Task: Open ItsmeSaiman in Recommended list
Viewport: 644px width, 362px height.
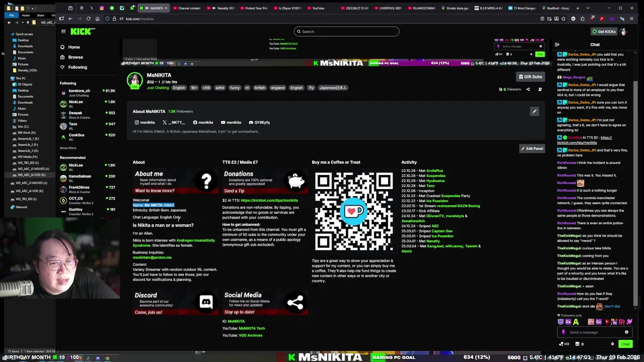Action: pos(87,178)
